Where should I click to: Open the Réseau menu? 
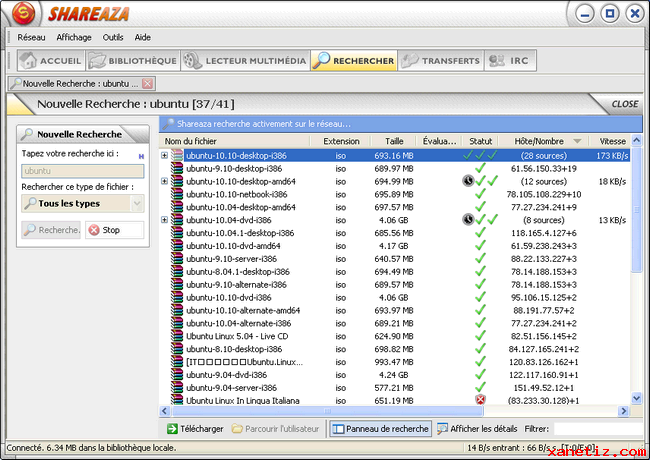(x=31, y=37)
